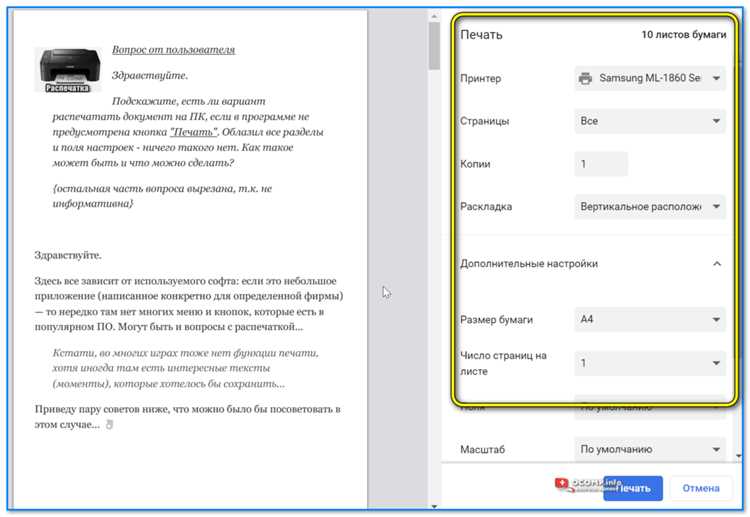Collapse the 'Дополнительные настройки' section
The height and width of the screenshot is (517, 750).
pos(717,264)
